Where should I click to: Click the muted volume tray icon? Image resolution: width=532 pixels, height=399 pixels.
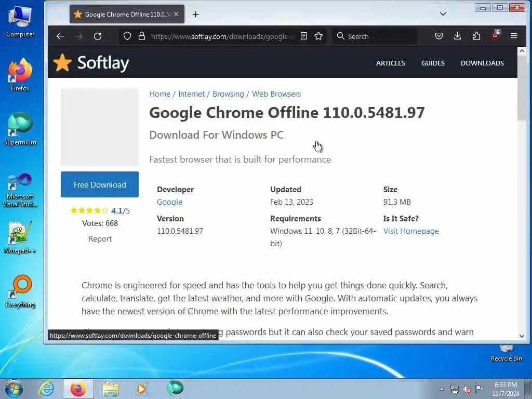[467, 390]
